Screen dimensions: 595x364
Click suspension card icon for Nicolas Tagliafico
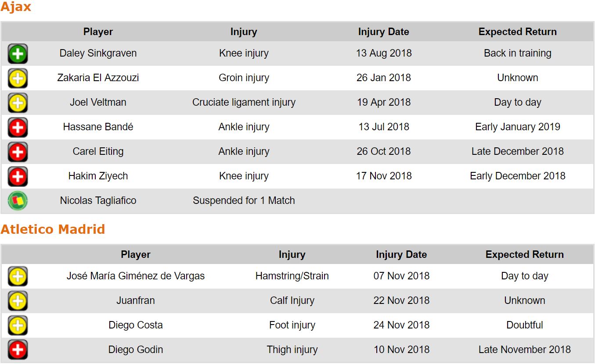(18, 201)
